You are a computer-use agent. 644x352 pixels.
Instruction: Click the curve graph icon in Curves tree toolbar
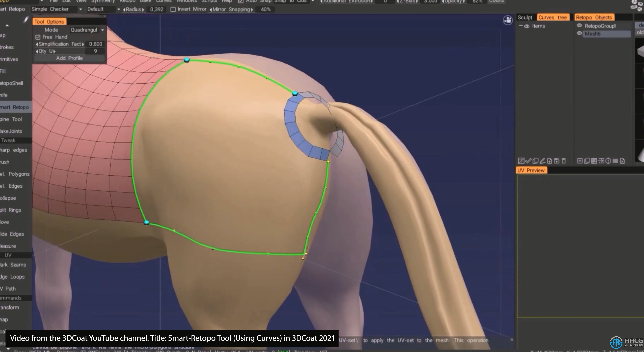(x=521, y=161)
